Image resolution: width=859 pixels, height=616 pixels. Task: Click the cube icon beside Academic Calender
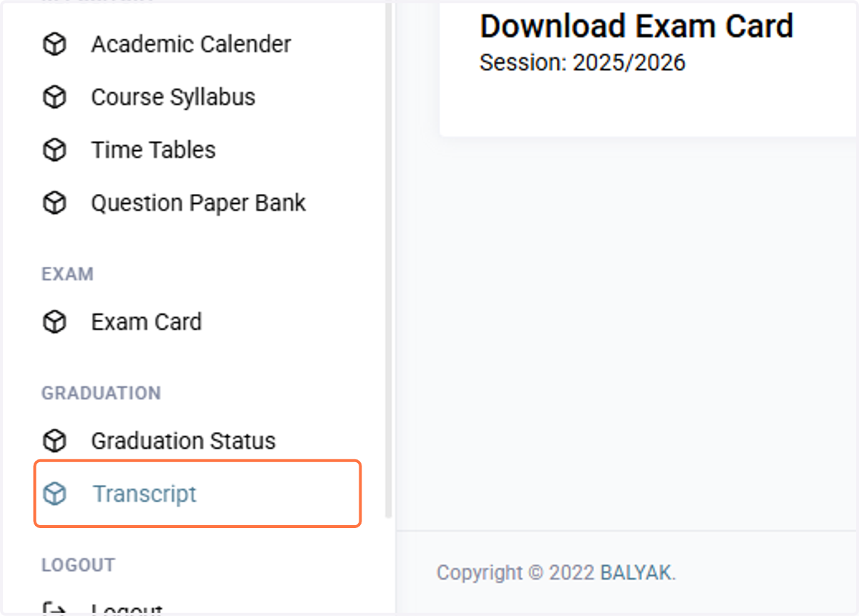pyautogui.click(x=54, y=44)
